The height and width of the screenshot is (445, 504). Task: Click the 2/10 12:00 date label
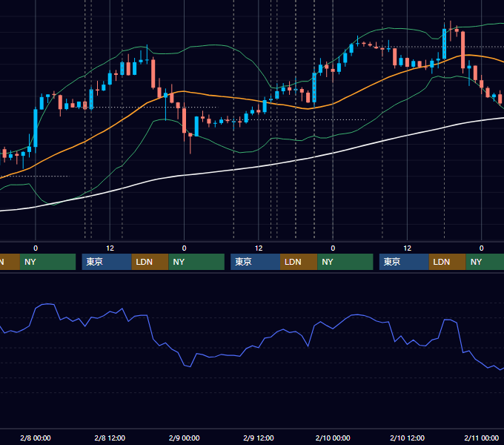click(x=407, y=438)
